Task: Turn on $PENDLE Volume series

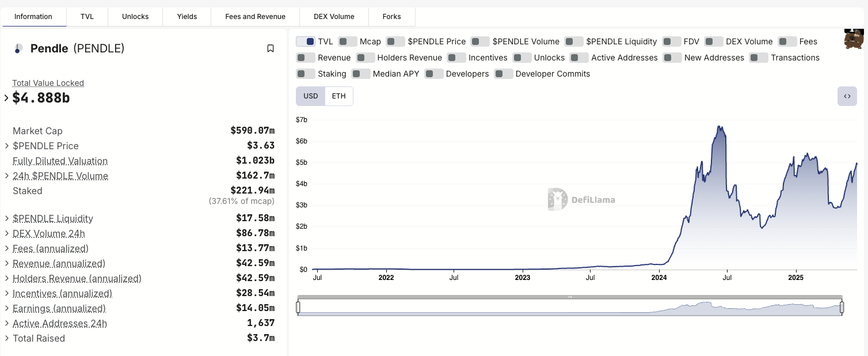Action: 480,41
